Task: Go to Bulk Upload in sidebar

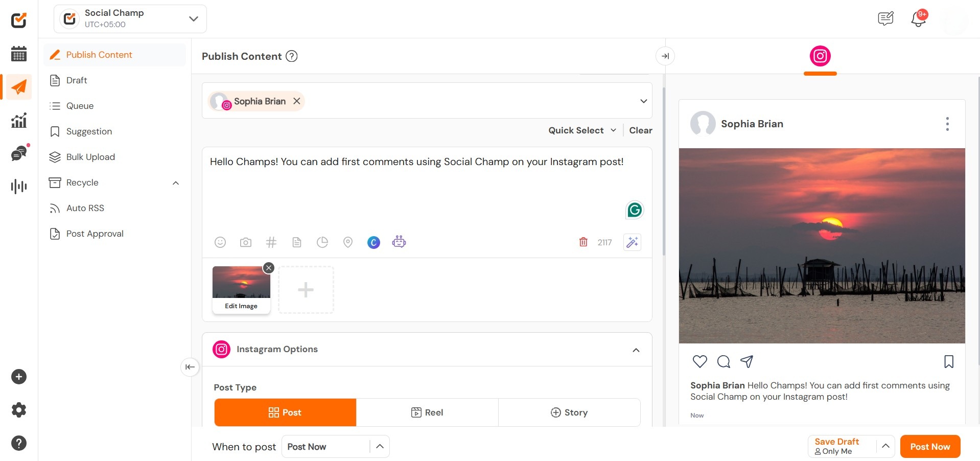Action: (x=90, y=157)
